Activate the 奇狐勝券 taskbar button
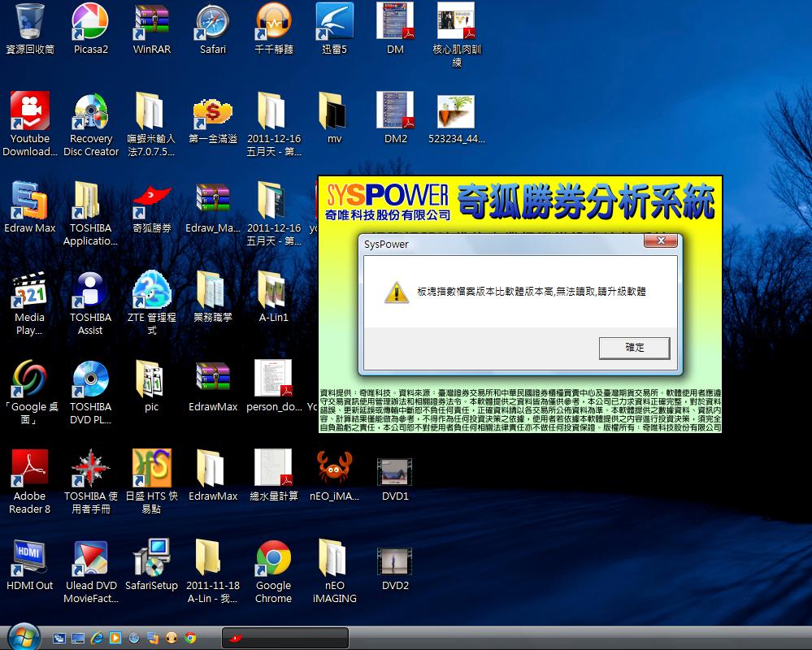Viewport: 812px width, 650px height. coord(284,638)
